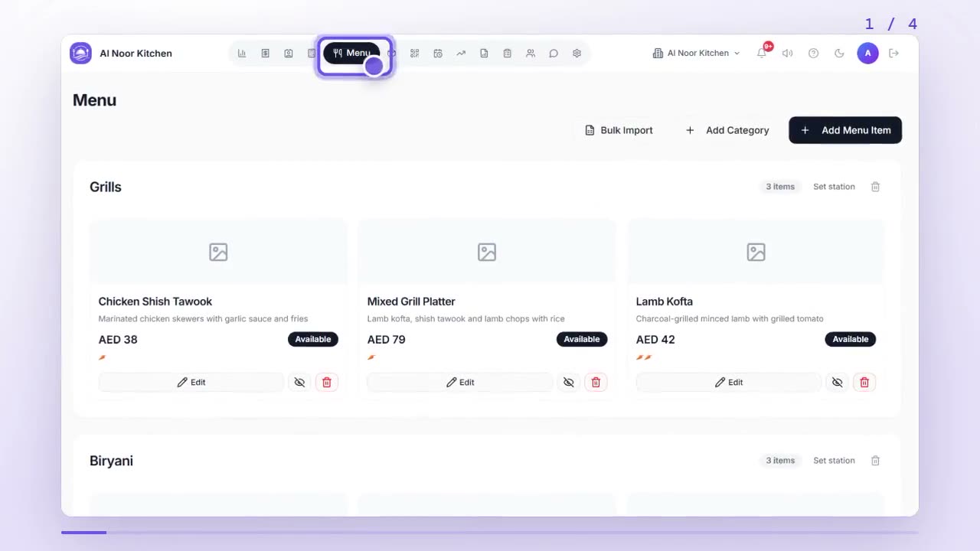Open the gear settings icon

point(577,54)
